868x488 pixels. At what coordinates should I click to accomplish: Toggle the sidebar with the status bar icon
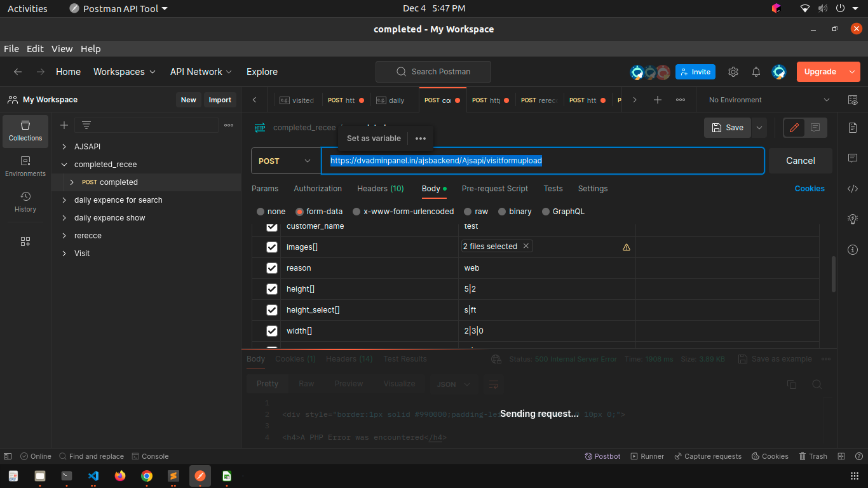click(x=8, y=456)
